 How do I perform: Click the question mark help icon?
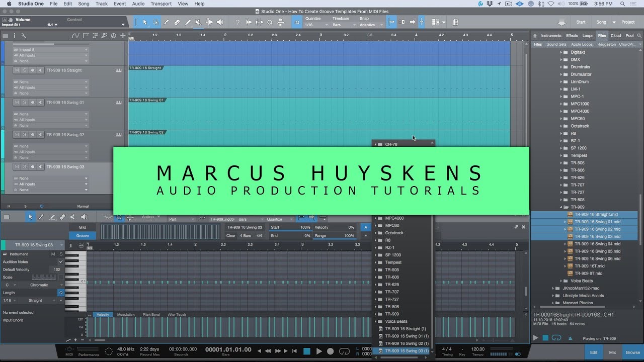pyautogui.click(x=238, y=22)
